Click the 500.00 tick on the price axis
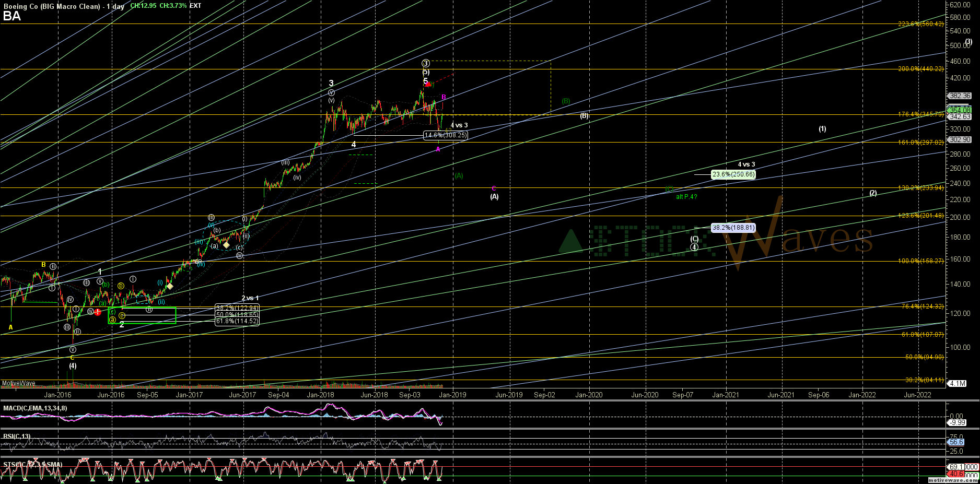980x484 pixels. point(961,45)
